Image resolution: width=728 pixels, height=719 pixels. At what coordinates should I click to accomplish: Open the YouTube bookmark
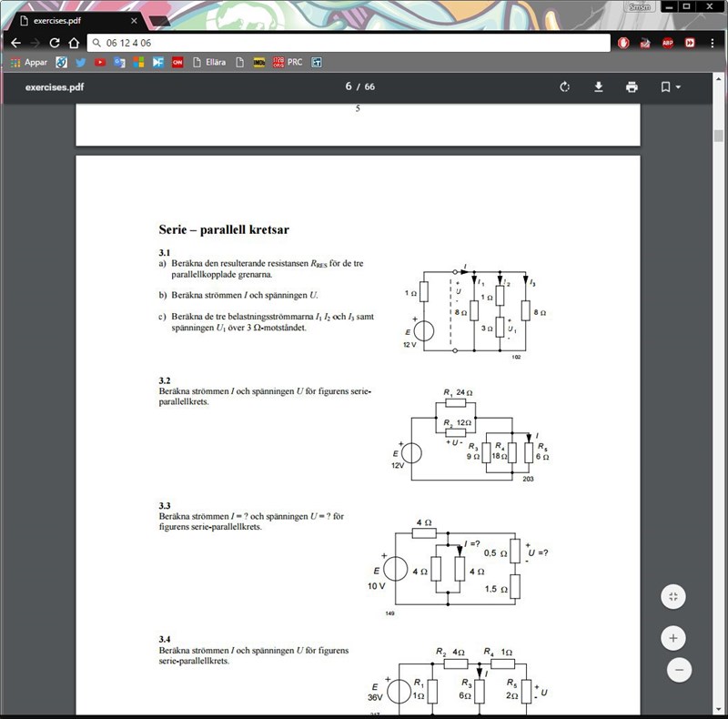pos(100,63)
